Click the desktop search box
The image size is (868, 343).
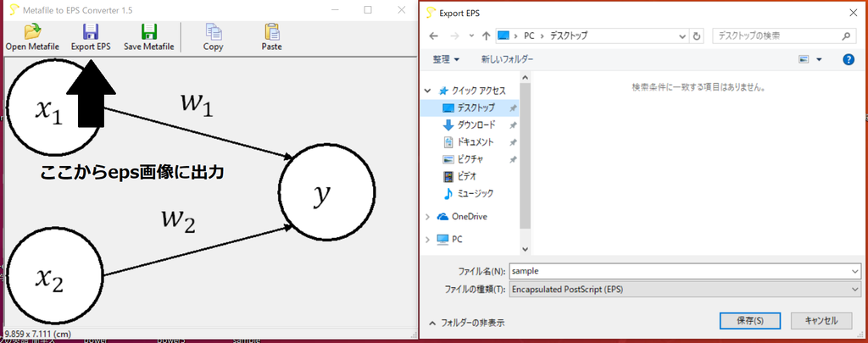pyautogui.click(x=783, y=36)
